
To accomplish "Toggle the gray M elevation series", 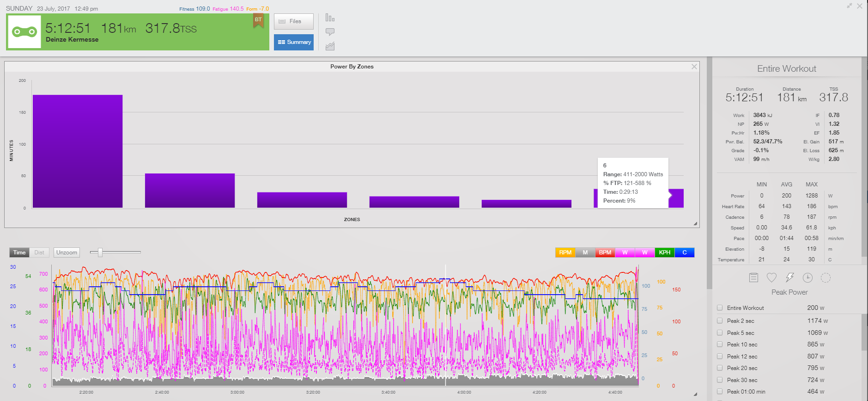I will tap(585, 253).
